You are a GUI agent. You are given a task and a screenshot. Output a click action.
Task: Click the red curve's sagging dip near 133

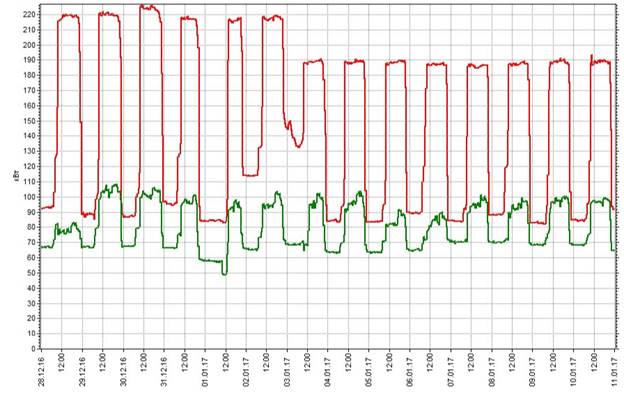click(x=298, y=146)
